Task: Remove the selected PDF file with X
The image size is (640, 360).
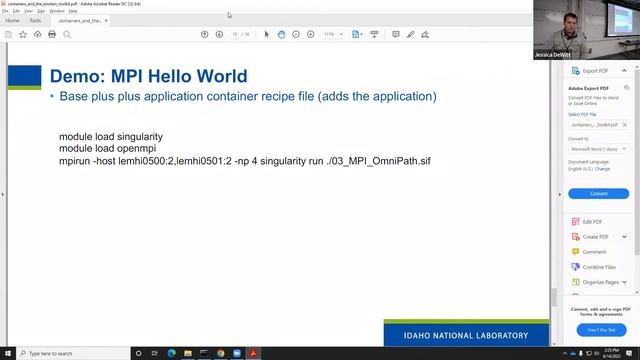Action: (x=624, y=125)
